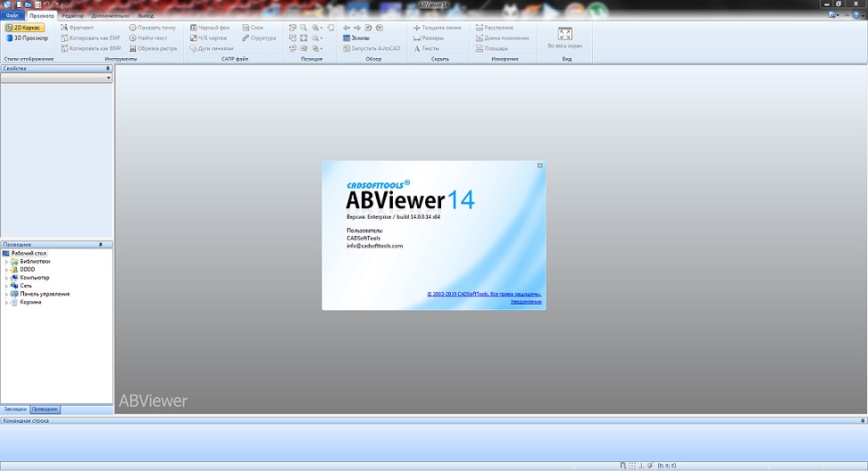
Task: Switch to the Дополнительно ribbon tab
Action: click(110, 15)
